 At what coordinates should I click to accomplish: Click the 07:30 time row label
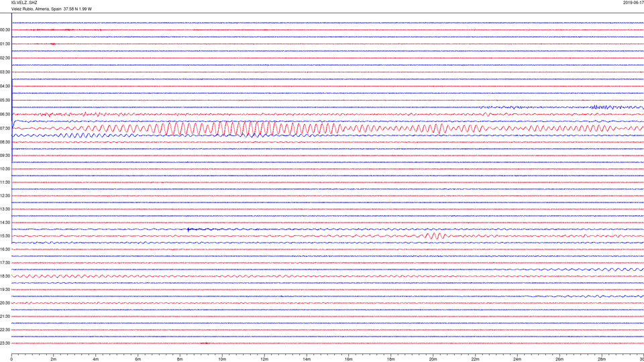(x=5, y=128)
